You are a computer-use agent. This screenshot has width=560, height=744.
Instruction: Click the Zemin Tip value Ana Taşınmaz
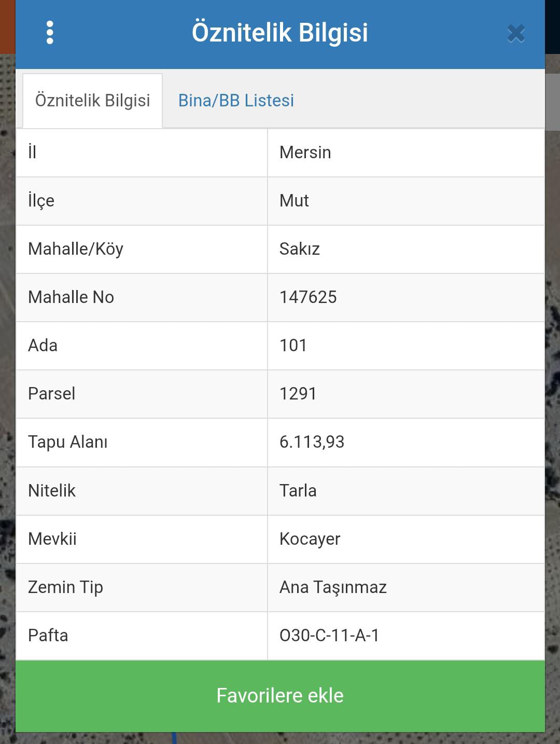click(x=333, y=587)
